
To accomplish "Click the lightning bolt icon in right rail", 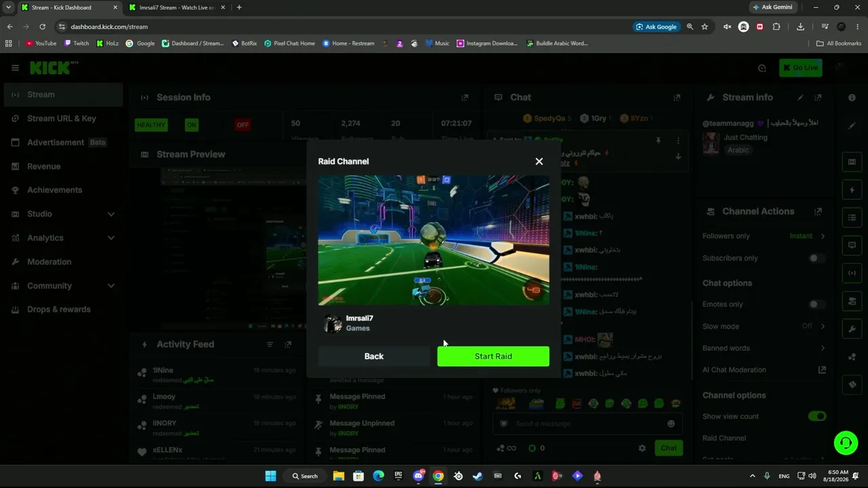I will (852, 190).
